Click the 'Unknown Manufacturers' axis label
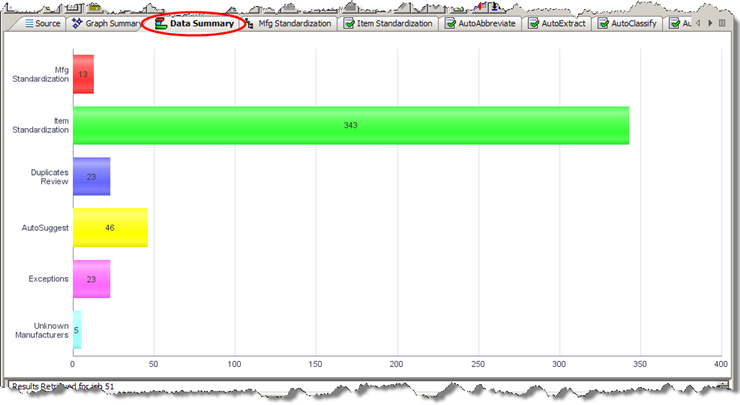This screenshot has height=405, width=740. pos(42,330)
